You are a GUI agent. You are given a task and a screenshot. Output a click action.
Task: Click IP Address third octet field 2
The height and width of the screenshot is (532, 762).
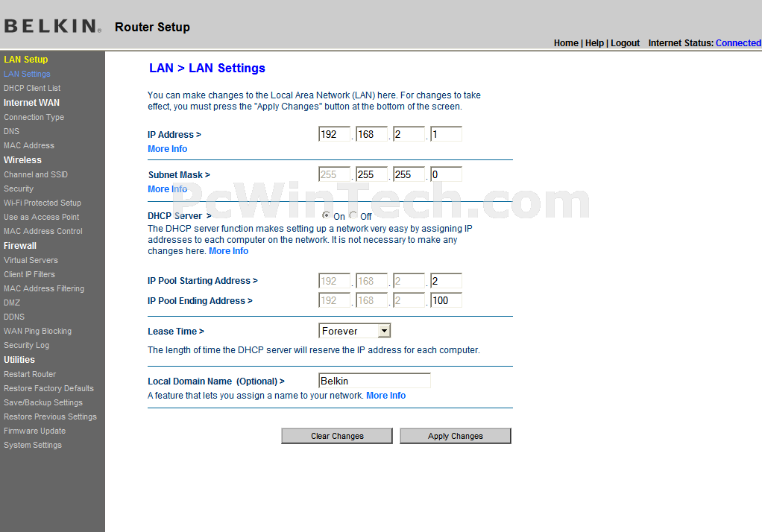click(x=409, y=134)
